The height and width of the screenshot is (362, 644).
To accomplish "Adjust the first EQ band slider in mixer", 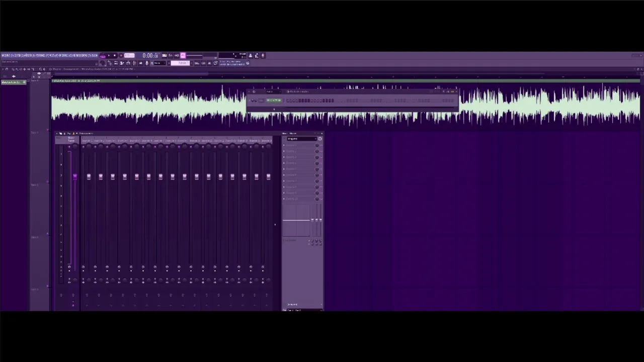I will [x=312, y=220].
